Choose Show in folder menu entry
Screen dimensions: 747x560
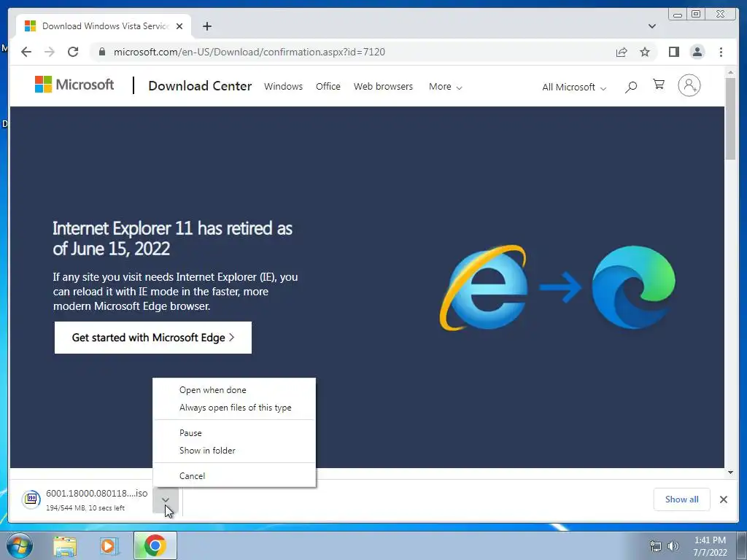234,451
